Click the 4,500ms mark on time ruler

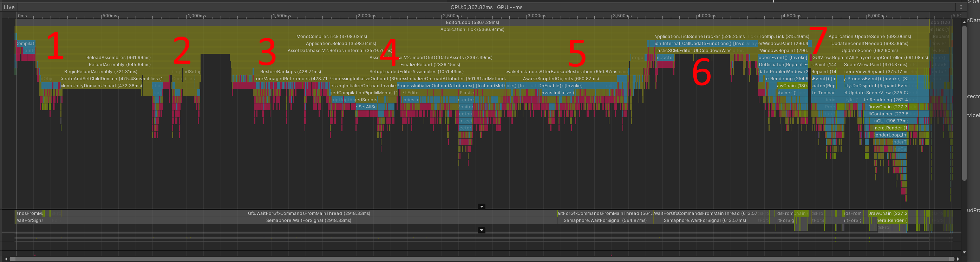[x=792, y=15]
